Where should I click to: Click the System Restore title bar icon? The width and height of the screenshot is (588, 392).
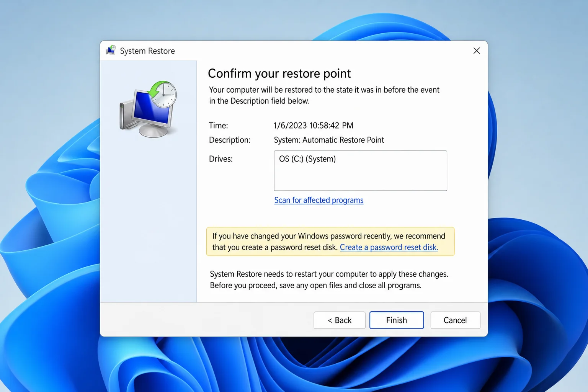pos(111,51)
